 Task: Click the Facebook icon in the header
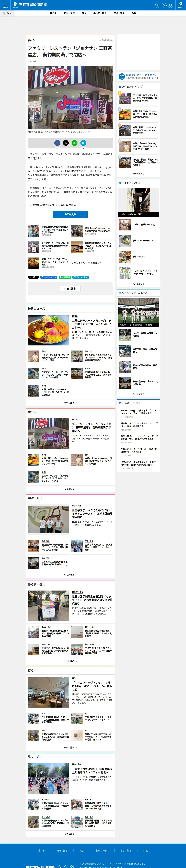(x=157, y=5)
